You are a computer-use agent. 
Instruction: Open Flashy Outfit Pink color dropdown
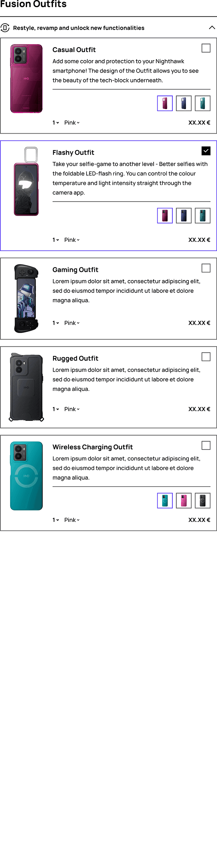click(72, 240)
